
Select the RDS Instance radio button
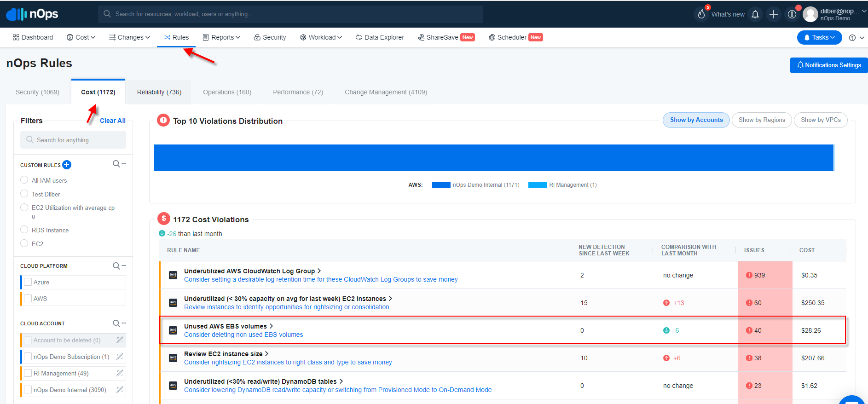point(24,230)
